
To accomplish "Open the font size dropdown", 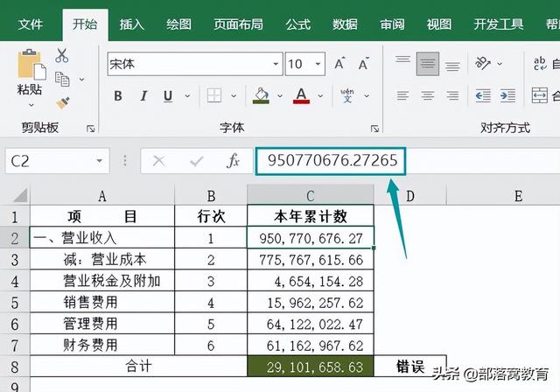I will [318, 64].
